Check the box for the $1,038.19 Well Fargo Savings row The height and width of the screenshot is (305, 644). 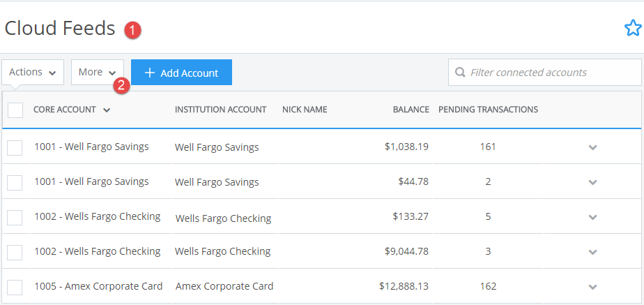click(x=15, y=147)
